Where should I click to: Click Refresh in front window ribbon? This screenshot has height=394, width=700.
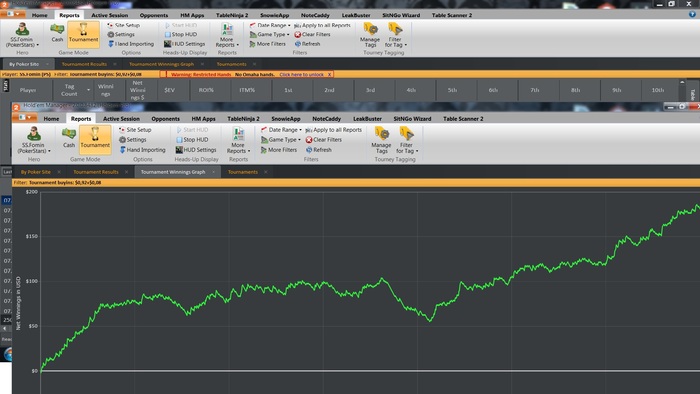click(x=319, y=150)
